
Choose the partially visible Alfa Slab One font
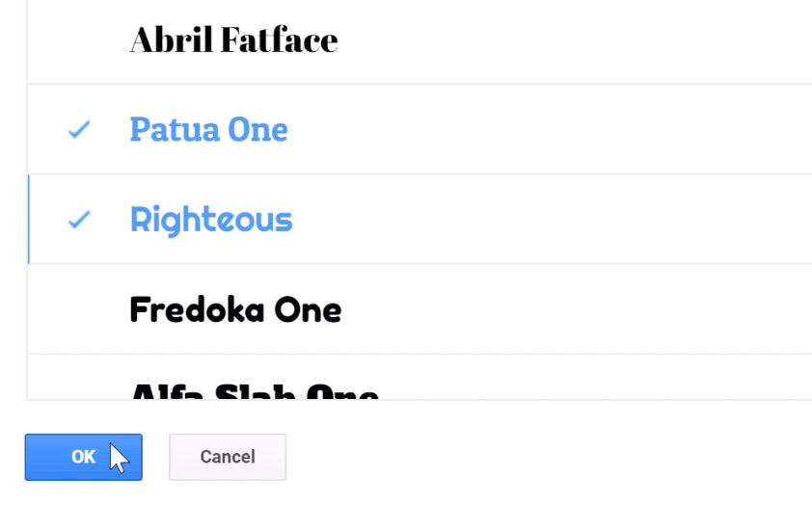(254, 389)
